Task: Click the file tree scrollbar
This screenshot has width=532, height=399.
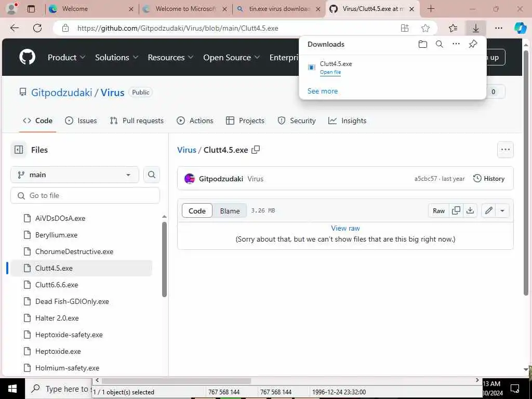Action: coord(164,260)
